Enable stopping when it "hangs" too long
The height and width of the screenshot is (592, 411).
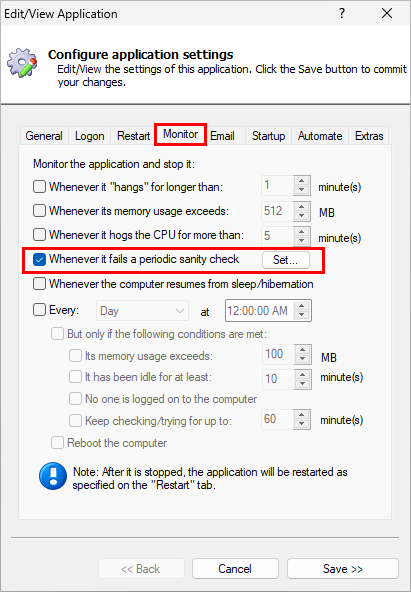click(39, 187)
